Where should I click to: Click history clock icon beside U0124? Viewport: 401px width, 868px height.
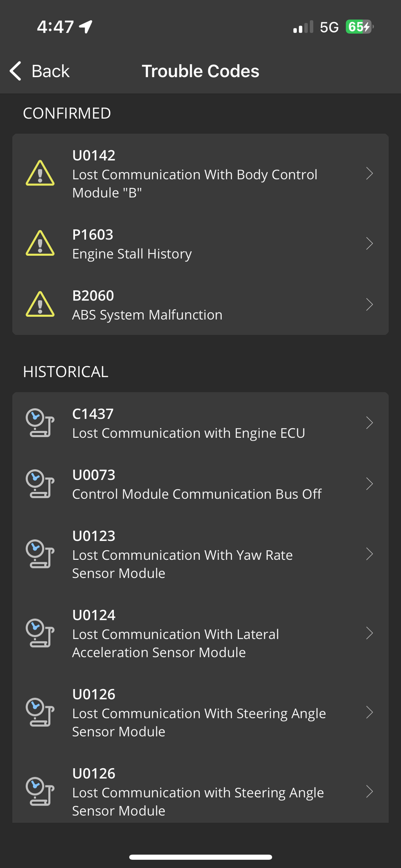coord(40,633)
